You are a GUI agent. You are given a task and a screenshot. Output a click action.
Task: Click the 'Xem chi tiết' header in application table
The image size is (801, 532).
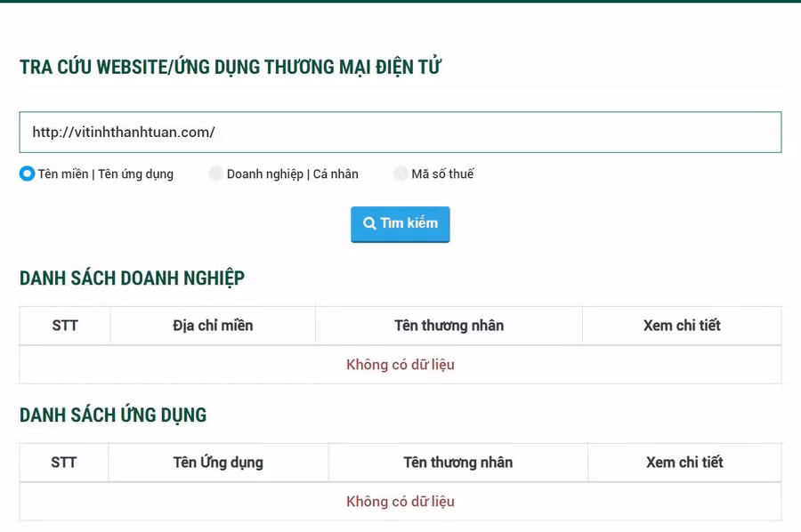tap(684, 462)
